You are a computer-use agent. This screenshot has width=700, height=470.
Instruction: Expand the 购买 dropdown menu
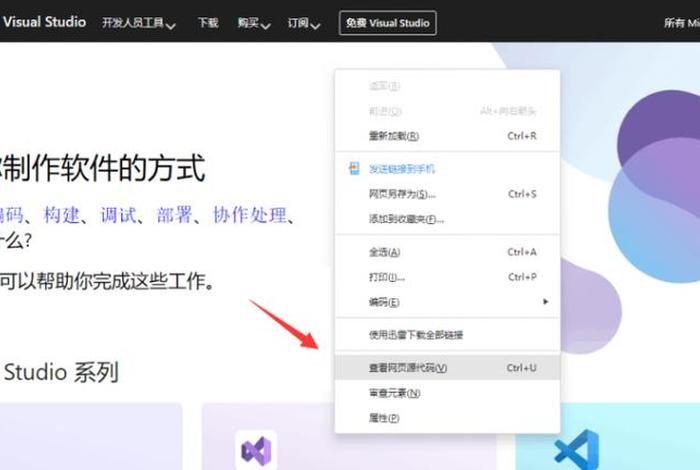254,23
